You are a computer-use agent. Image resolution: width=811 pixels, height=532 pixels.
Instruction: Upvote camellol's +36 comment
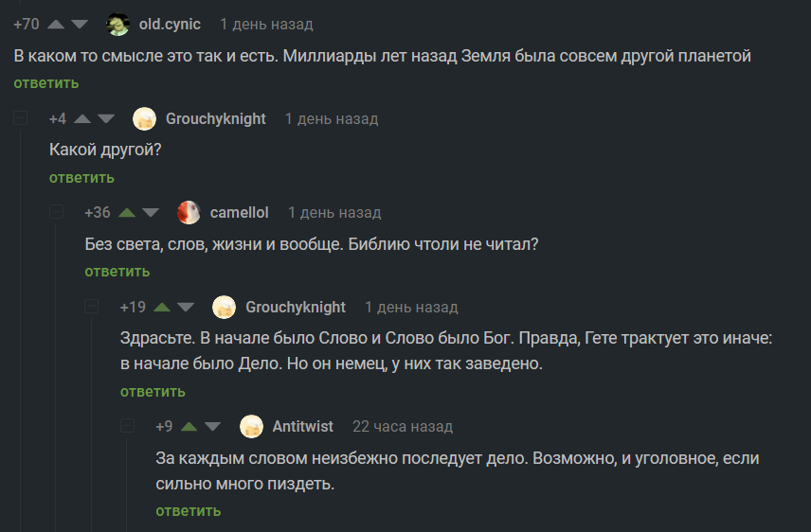[126, 213]
